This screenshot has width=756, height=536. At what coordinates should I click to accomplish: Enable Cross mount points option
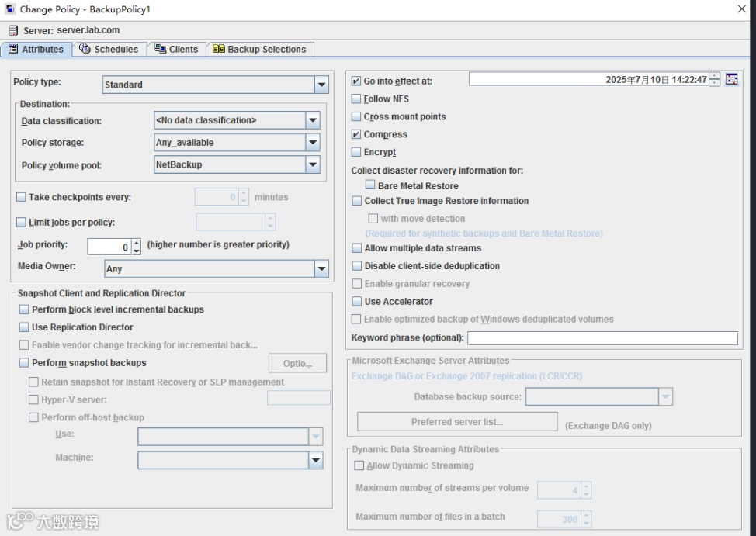pyautogui.click(x=356, y=116)
